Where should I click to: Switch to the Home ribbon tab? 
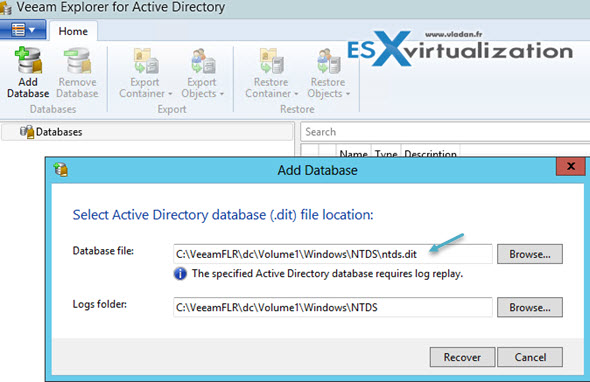(x=73, y=31)
